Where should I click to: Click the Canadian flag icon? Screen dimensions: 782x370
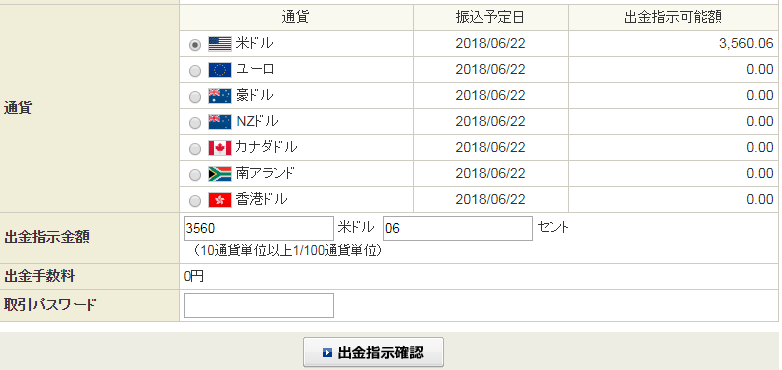tap(220, 148)
